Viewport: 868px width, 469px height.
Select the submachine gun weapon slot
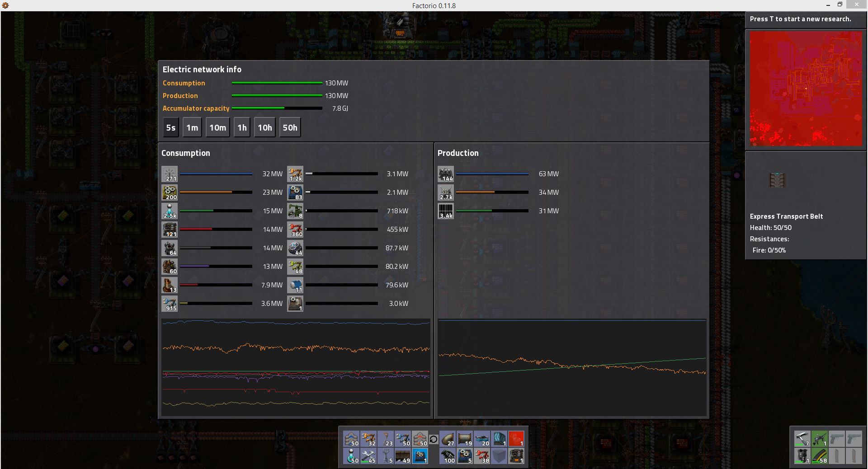click(819, 439)
